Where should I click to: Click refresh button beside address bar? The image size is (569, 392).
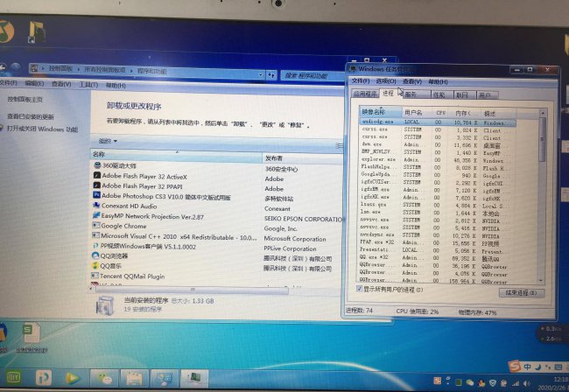(x=271, y=75)
